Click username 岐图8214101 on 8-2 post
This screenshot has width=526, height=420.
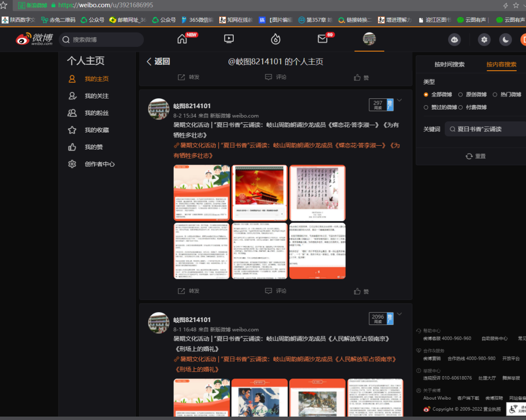tap(192, 106)
